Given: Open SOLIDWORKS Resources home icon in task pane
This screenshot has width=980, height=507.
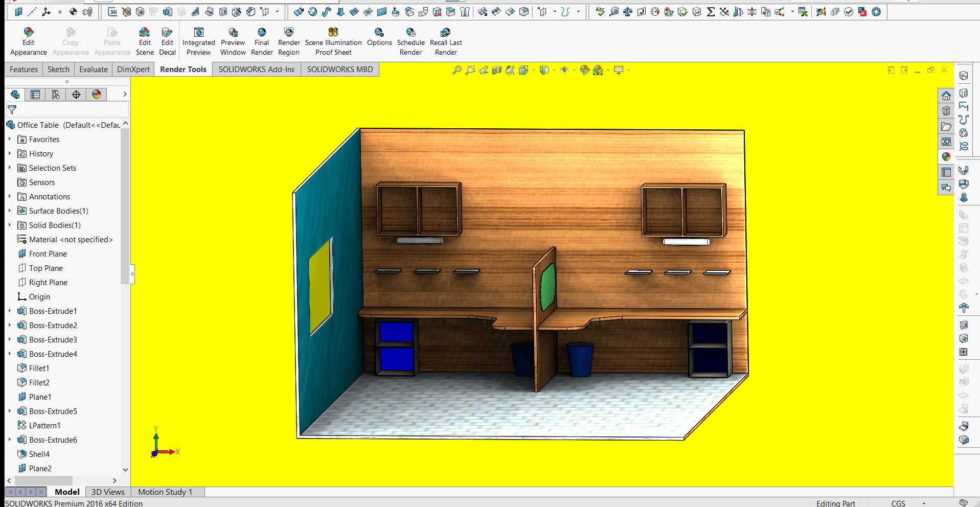Looking at the screenshot, I should [x=946, y=96].
